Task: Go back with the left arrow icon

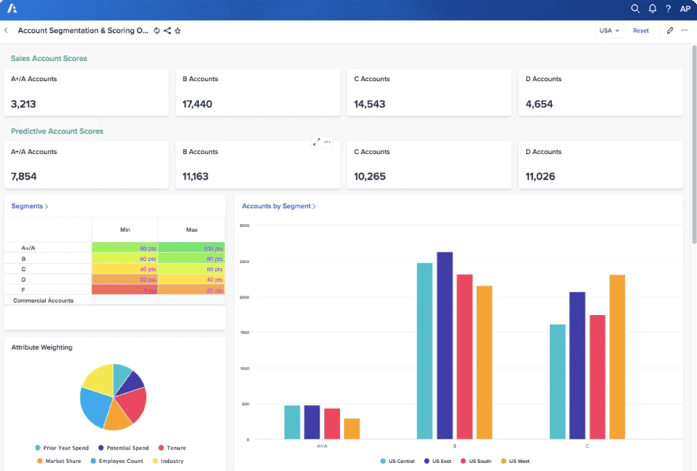Action: [x=6, y=30]
